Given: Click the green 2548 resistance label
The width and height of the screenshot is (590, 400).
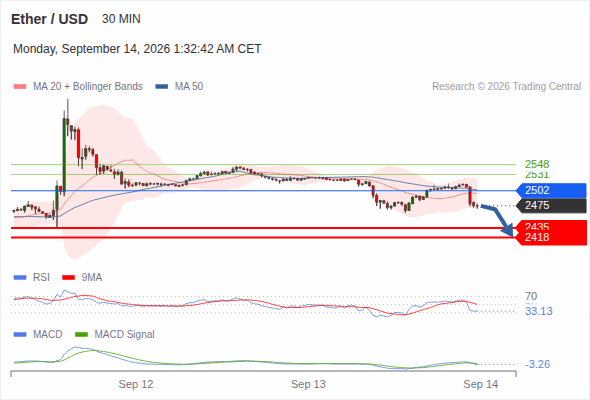Looking at the screenshot, I should coord(537,164).
